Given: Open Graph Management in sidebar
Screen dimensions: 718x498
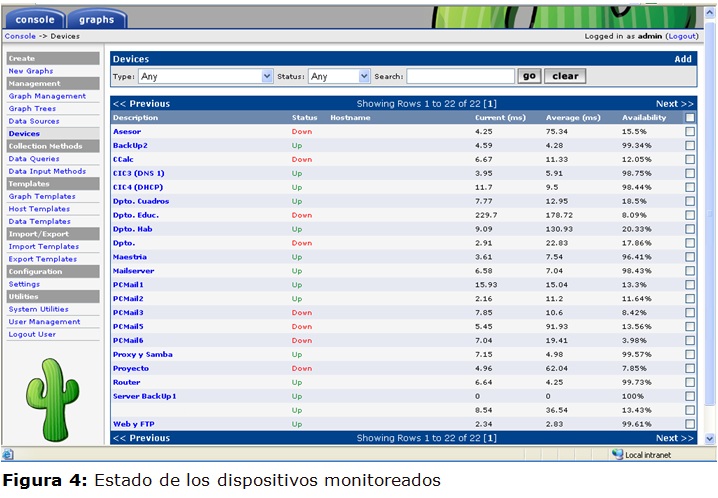Looking at the screenshot, I should click(47, 97).
